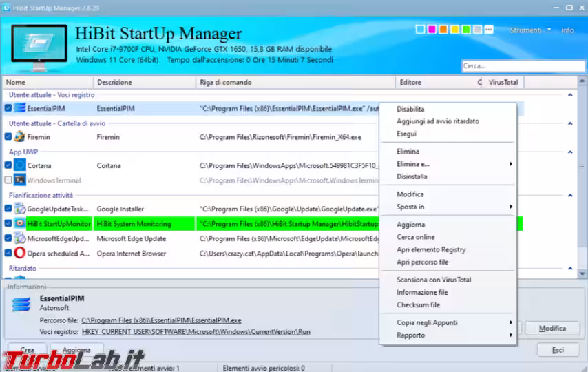The width and height of the screenshot is (588, 372).
Task: Click the GoogleUpdateTask entry icon
Action: pos(20,209)
